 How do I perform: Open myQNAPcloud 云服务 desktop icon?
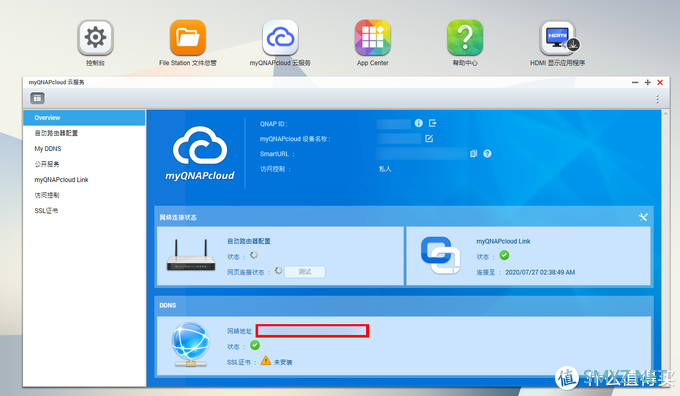[x=280, y=38]
